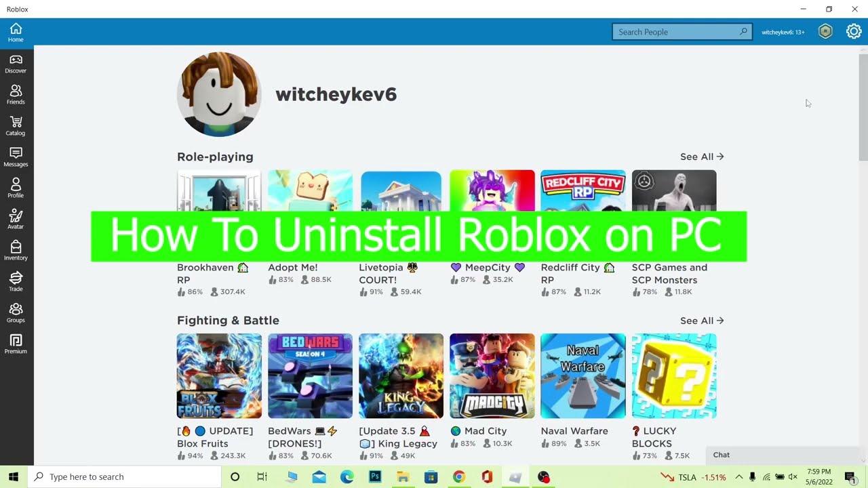Open the Profile page
The height and width of the screenshot is (488, 868).
pyautogui.click(x=16, y=188)
